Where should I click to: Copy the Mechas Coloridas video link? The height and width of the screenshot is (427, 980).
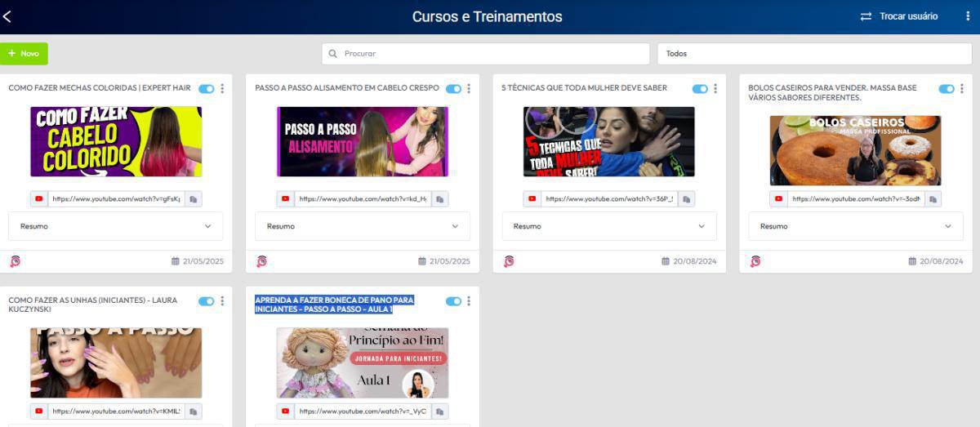pos(194,198)
